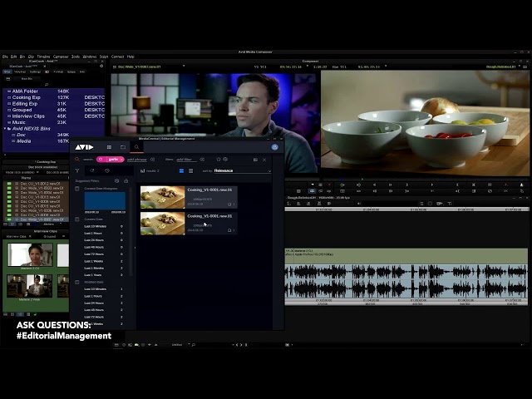Click the blue Created Date histogram bar
532x399 pixels.
click(x=105, y=201)
